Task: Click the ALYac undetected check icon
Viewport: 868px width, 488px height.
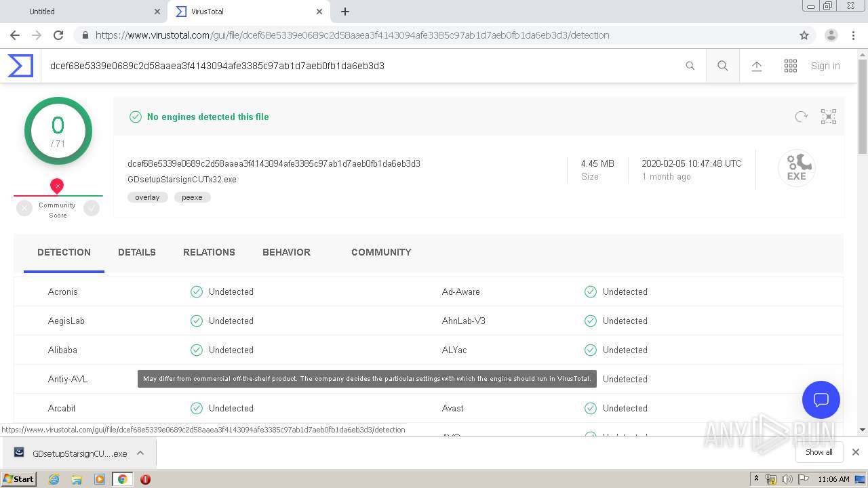Action: tap(591, 350)
